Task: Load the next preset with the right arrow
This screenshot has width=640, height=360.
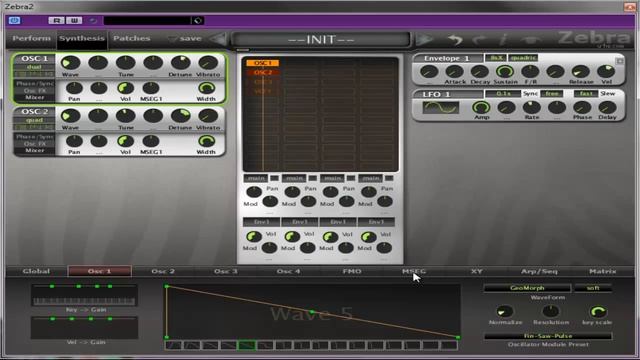Action: pos(424,39)
